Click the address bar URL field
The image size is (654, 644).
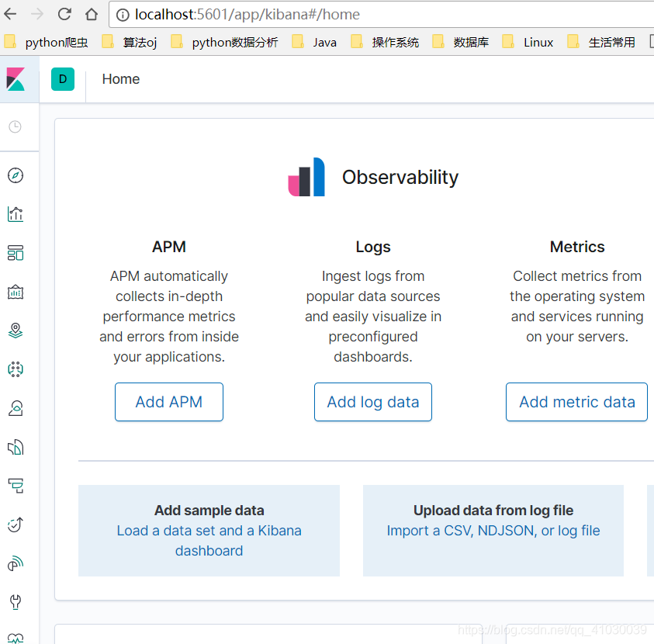pyautogui.click(x=381, y=15)
